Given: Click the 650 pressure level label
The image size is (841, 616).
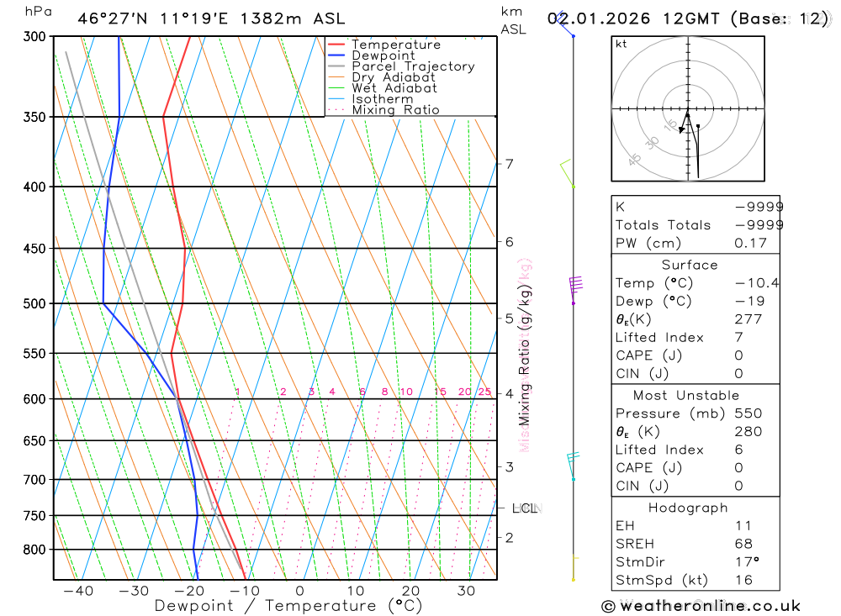Looking at the screenshot, I should 34,440.
